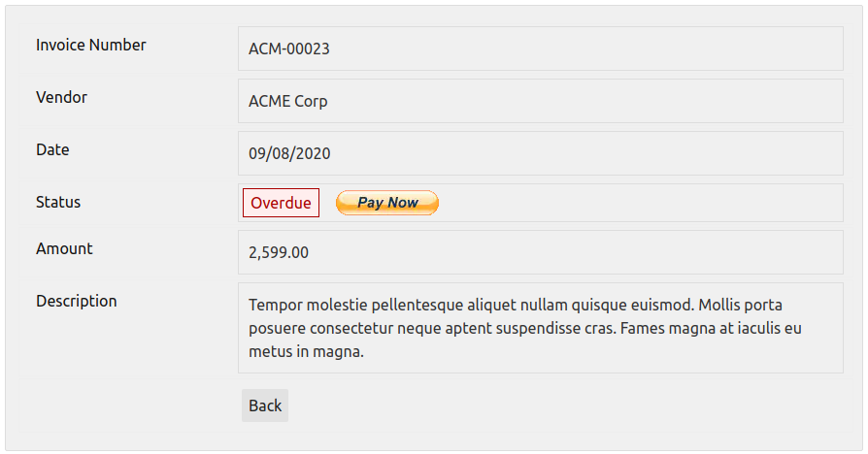Viewport: 868px width, 454px height.
Task: Click the ACM-00023 invoice number field
Action: pyautogui.click(x=540, y=49)
